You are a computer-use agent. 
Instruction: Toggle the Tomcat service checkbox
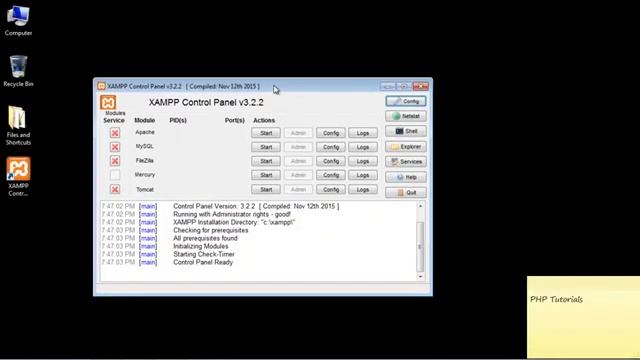(115, 189)
